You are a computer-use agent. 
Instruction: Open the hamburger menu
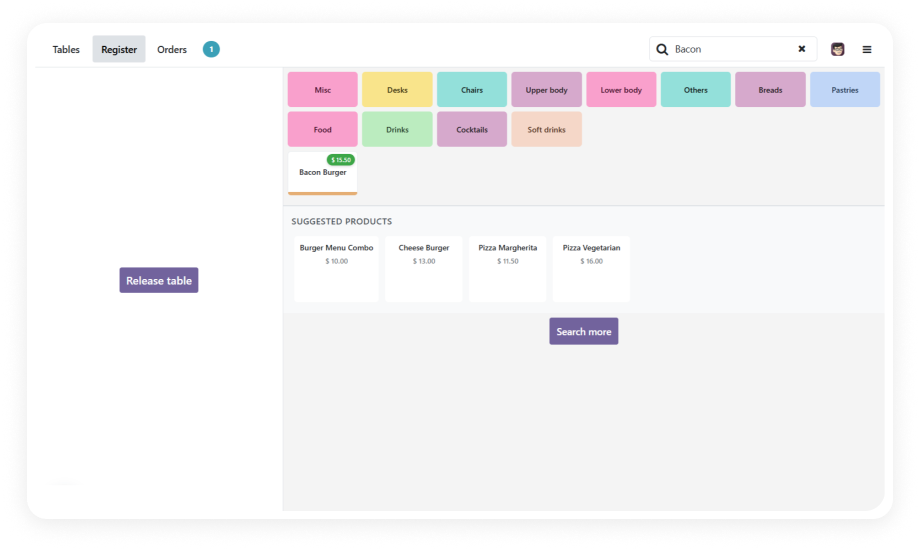(x=867, y=50)
